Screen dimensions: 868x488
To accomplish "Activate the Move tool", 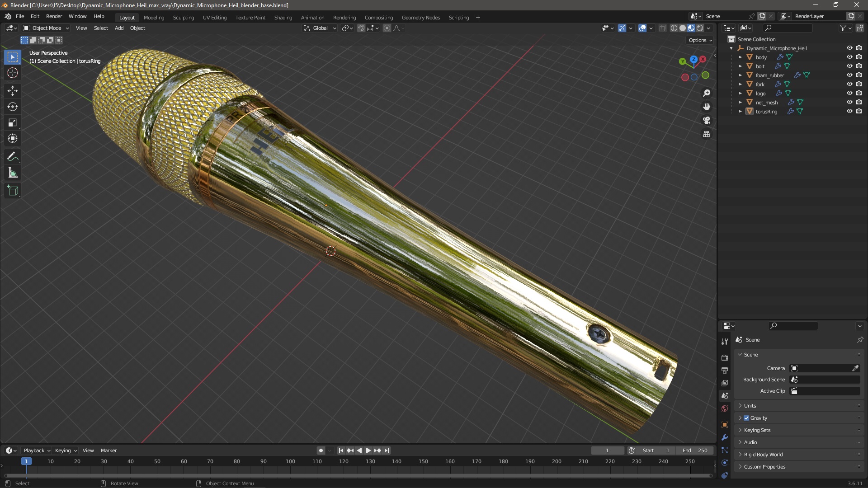I will click(13, 91).
